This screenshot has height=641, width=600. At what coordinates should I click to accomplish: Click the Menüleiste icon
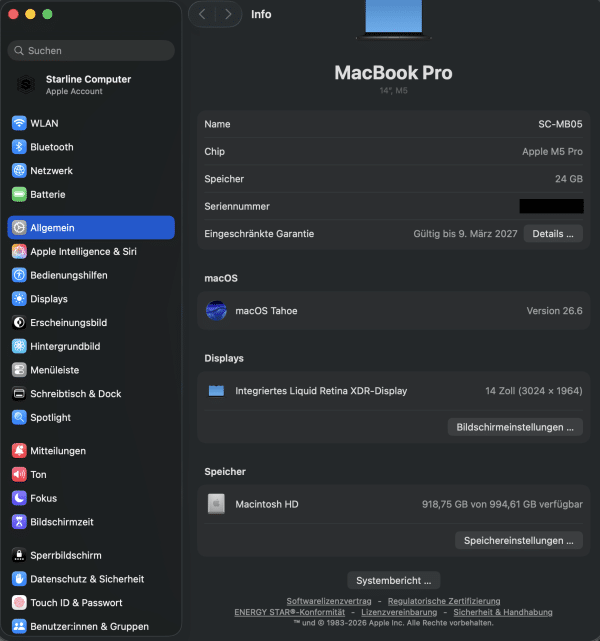[19, 370]
